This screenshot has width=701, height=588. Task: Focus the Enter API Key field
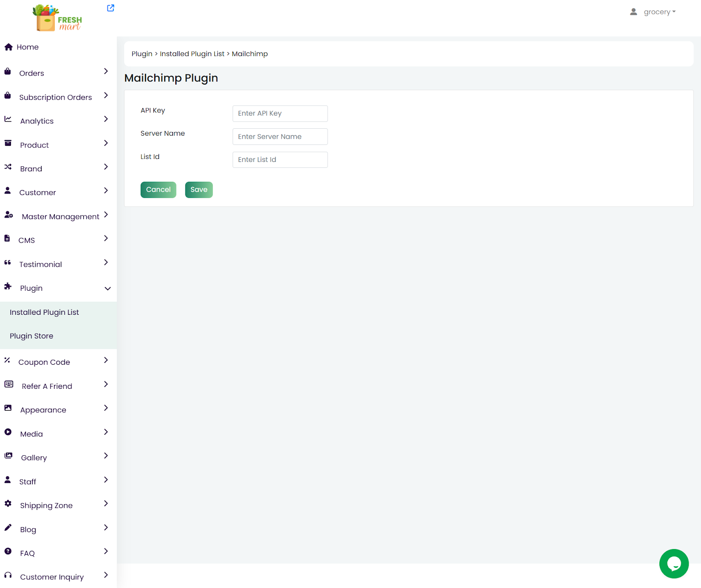(x=280, y=113)
